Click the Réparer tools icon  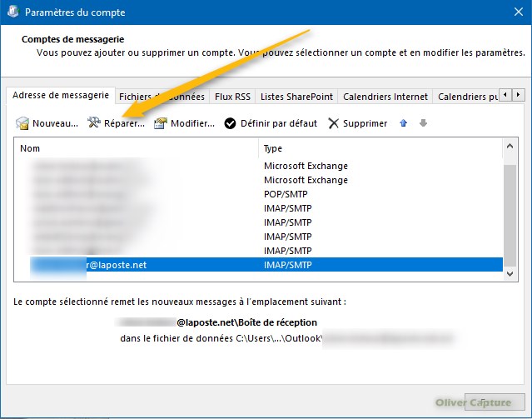click(x=94, y=122)
